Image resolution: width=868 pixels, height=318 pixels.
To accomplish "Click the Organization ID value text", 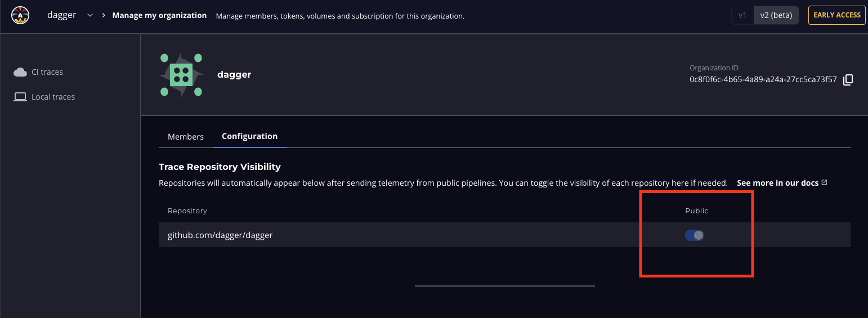I will 763,79.
